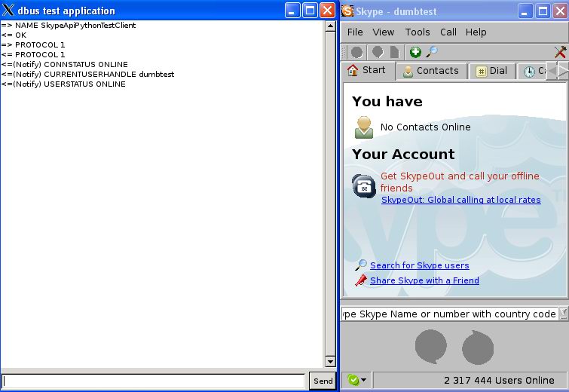Viewport: 569px width, 392px height.
Task: Click the CURRENTUSERHANDLE dumbtest log line
Action: [x=88, y=75]
